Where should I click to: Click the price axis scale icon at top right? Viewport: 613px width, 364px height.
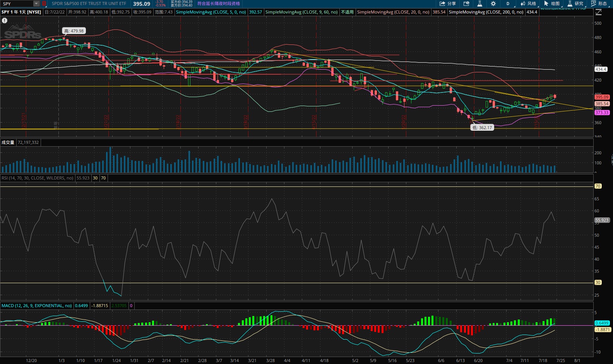[x=599, y=12]
